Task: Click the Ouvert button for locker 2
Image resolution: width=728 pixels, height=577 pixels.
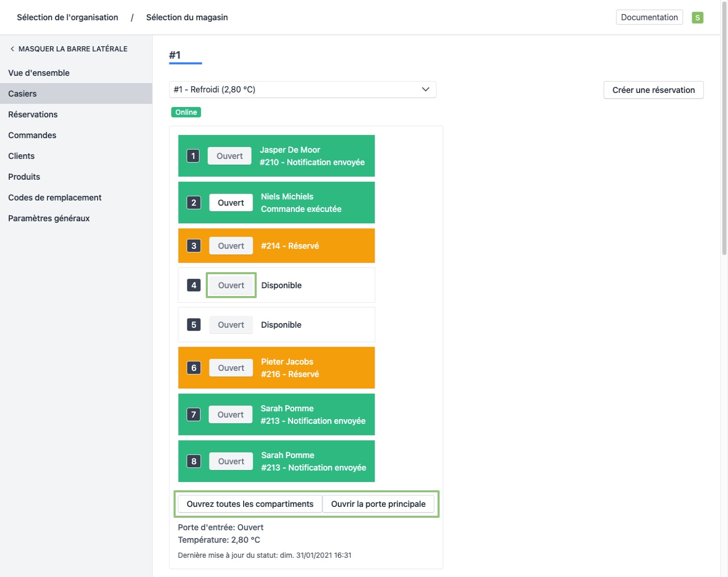Action: tap(231, 203)
